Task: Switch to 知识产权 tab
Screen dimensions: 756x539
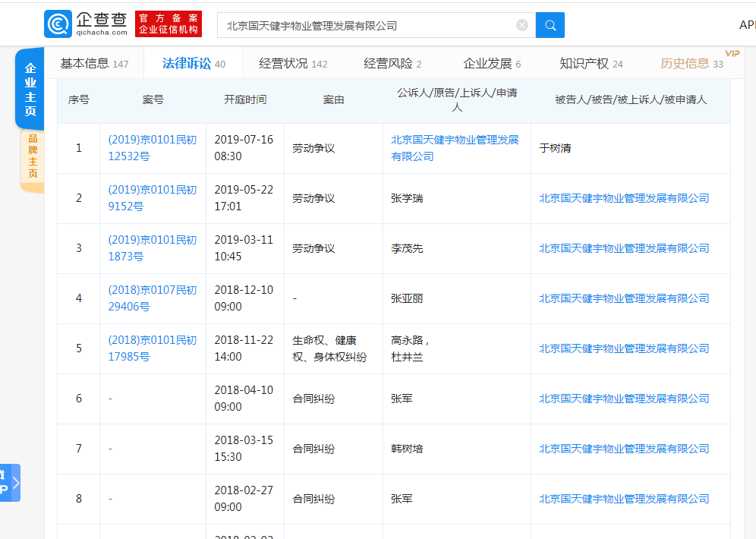Action: click(x=591, y=64)
